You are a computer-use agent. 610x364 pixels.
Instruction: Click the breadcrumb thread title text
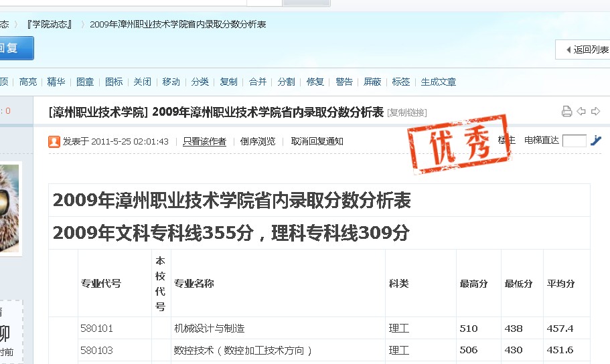coord(178,25)
